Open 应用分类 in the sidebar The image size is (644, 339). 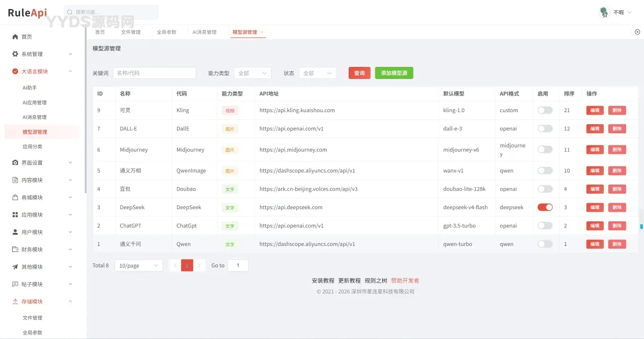click(33, 146)
